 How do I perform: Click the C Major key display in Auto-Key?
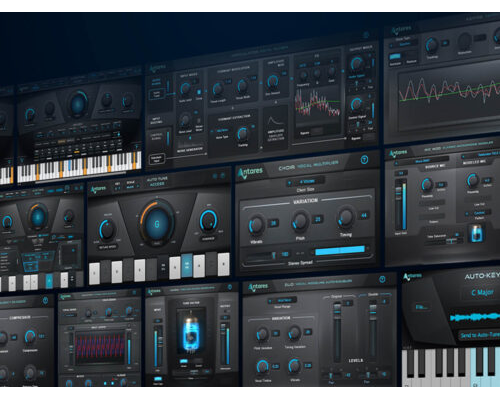pyautogui.click(x=482, y=293)
